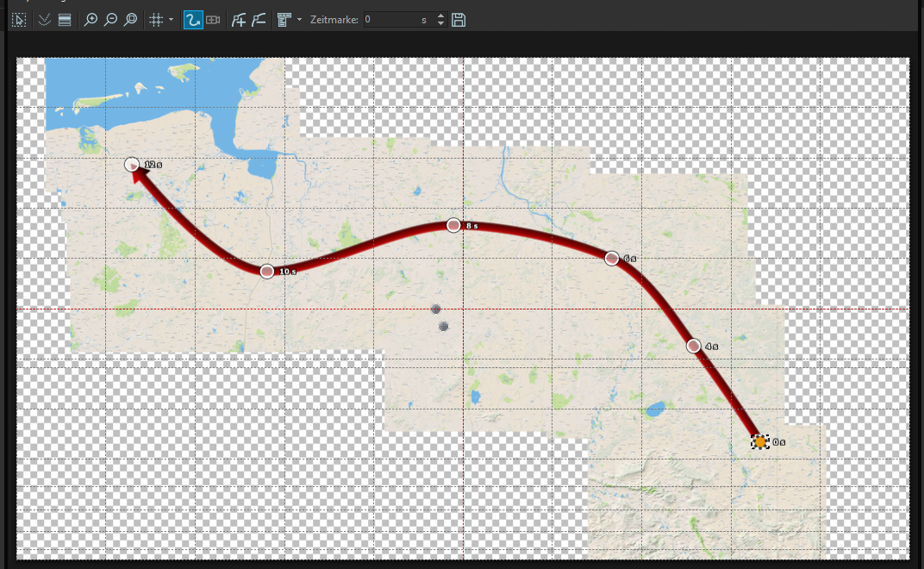
Task: Select the 8 s path keyframe
Action: click(x=453, y=225)
